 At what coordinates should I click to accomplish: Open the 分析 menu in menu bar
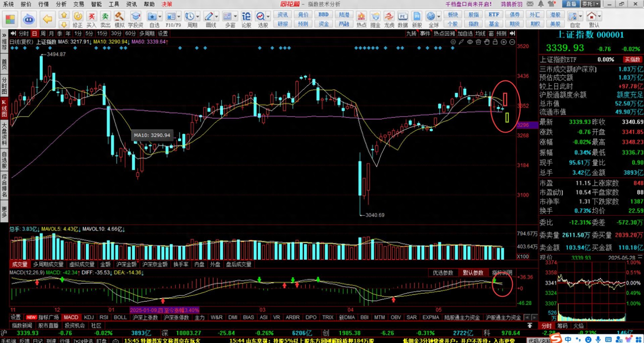(x=61, y=4)
